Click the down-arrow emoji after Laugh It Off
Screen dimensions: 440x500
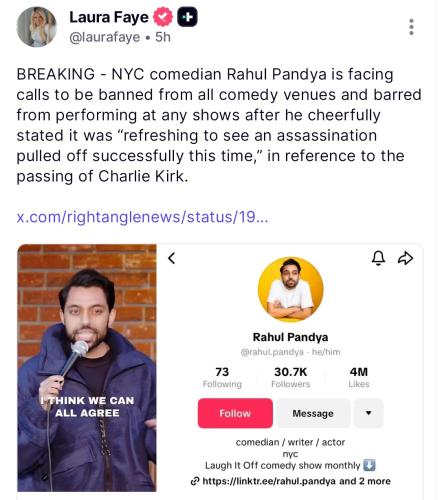point(369,465)
